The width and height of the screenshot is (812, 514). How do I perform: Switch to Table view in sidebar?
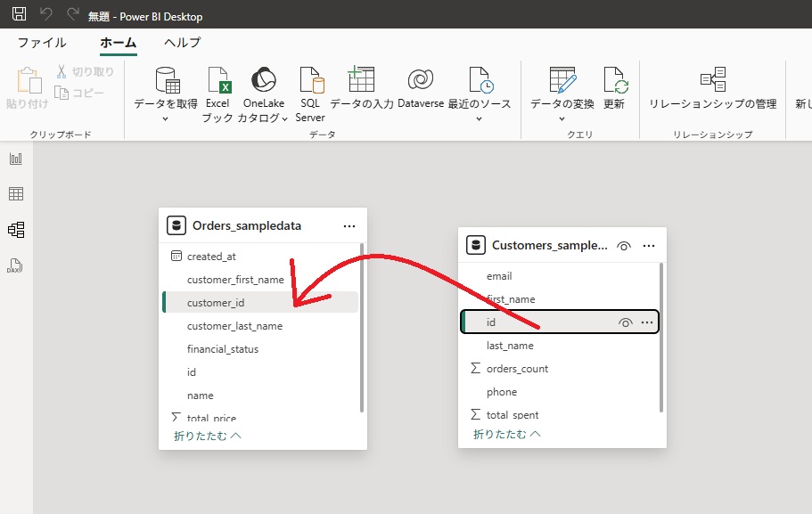click(16, 193)
